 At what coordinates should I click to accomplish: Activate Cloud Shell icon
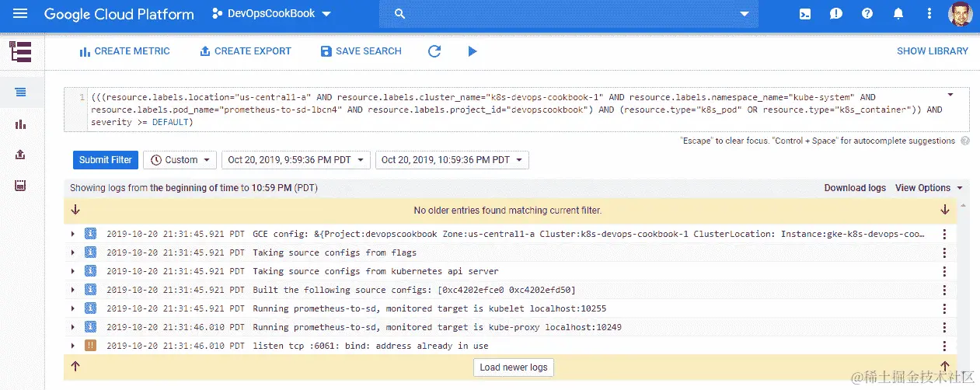coord(806,14)
